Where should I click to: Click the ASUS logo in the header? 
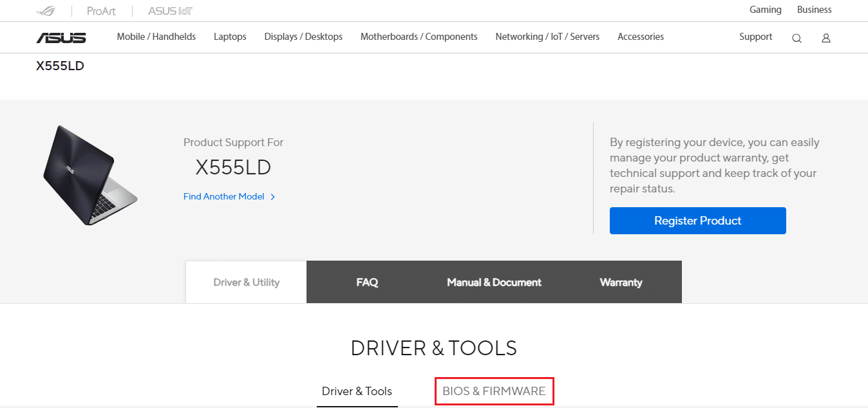point(61,38)
